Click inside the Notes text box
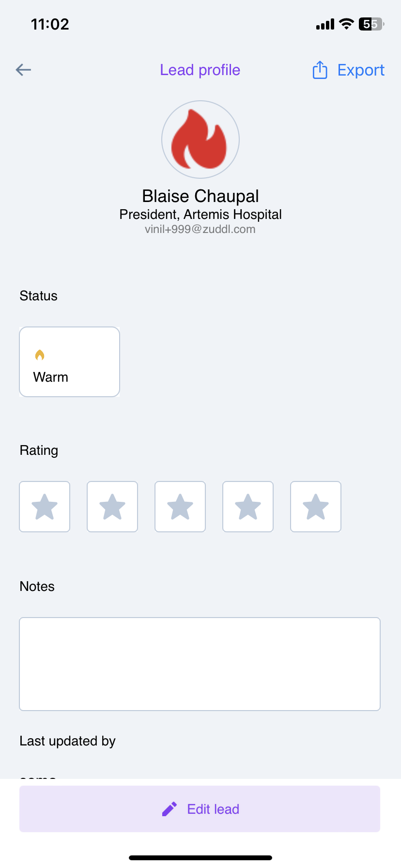401x868 pixels. 200,664
